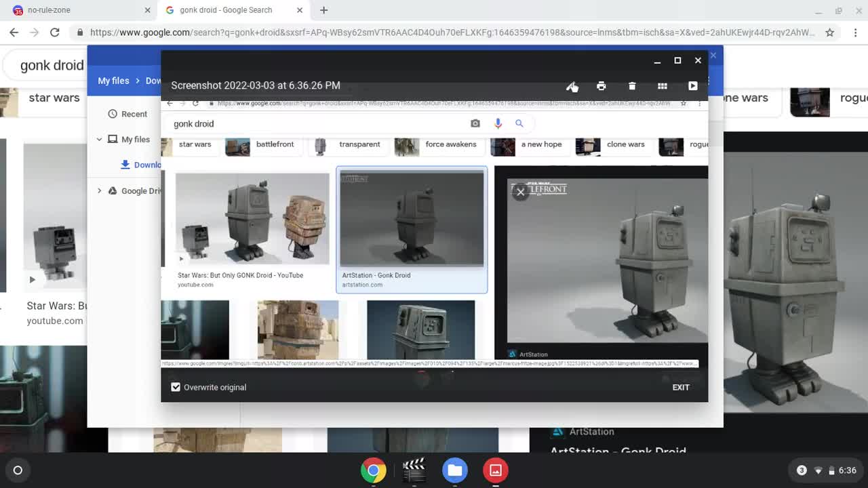Open Chrome from the shelf

(373, 470)
